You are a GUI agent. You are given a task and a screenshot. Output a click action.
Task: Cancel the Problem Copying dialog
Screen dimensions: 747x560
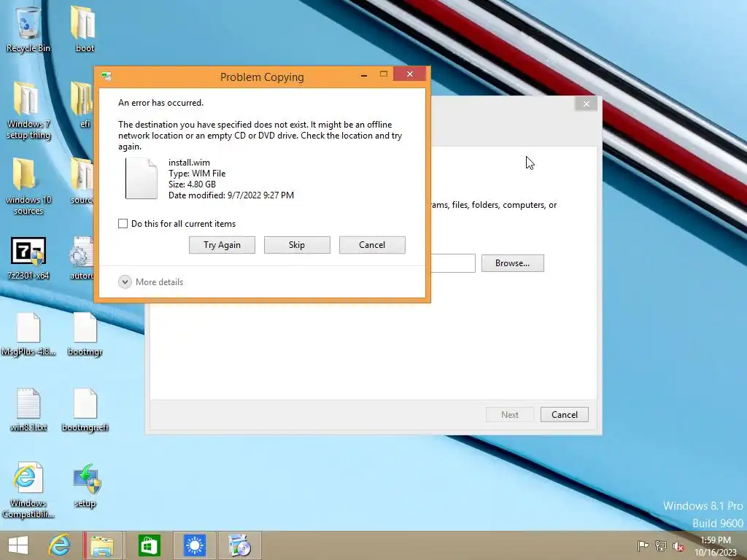pyautogui.click(x=372, y=245)
